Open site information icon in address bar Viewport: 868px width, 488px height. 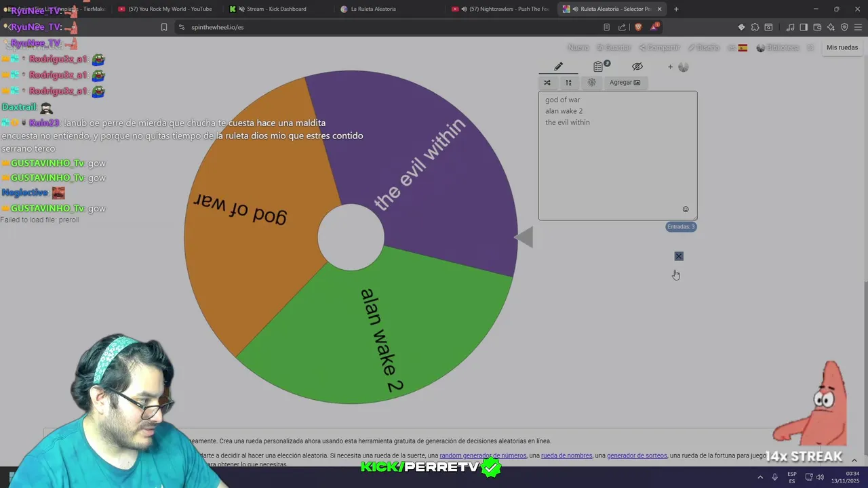[181, 27]
